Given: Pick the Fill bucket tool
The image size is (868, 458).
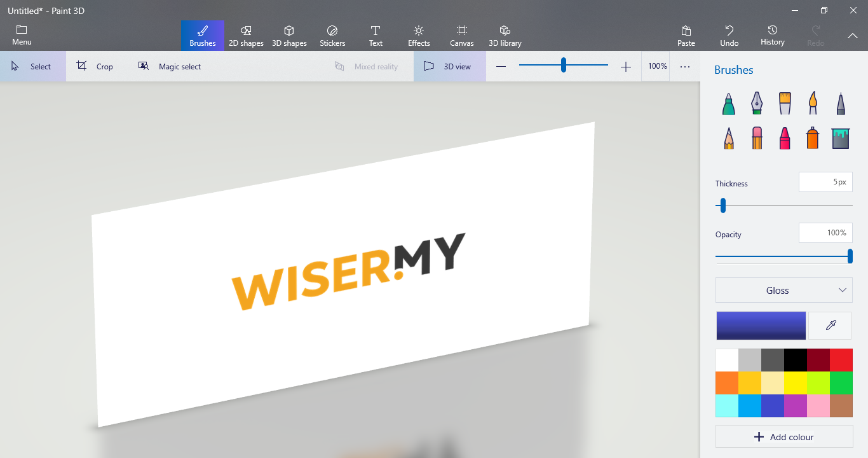Looking at the screenshot, I should [x=841, y=138].
